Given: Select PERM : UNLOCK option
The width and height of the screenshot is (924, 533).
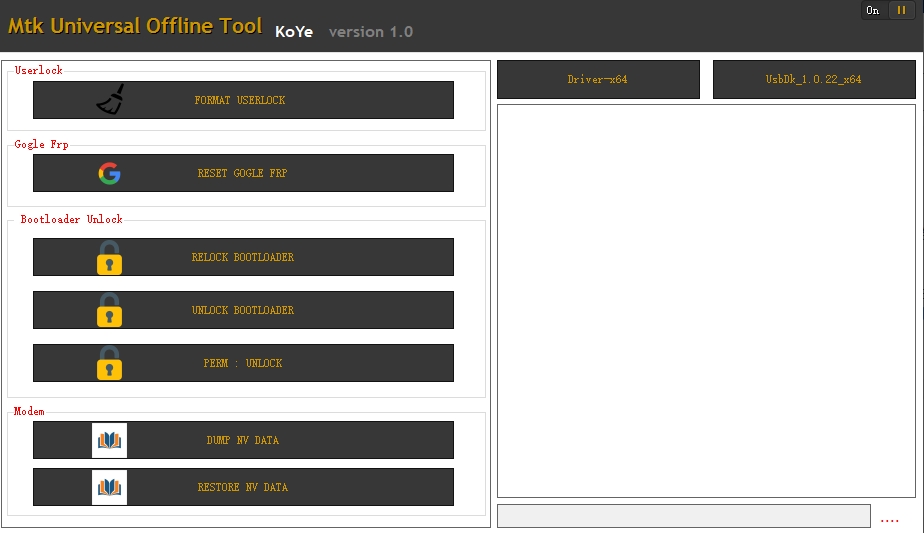Looking at the screenshot, I should coord(243,363).
